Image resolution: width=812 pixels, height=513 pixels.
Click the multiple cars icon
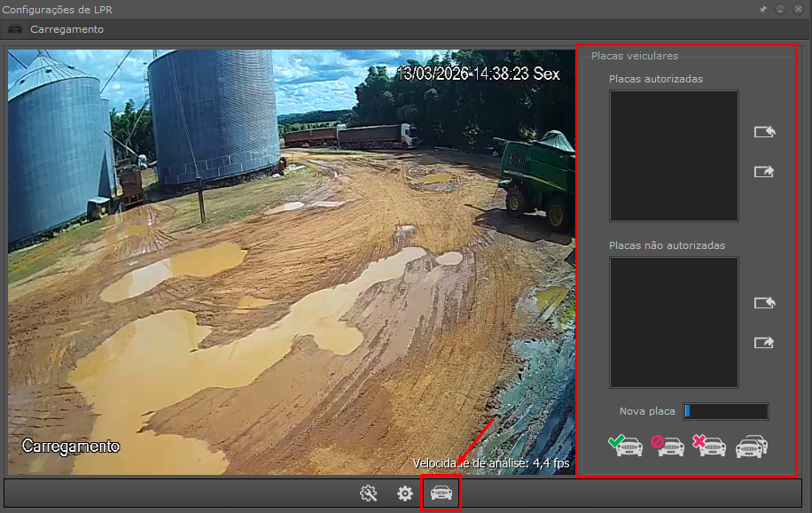click(752, 446)
